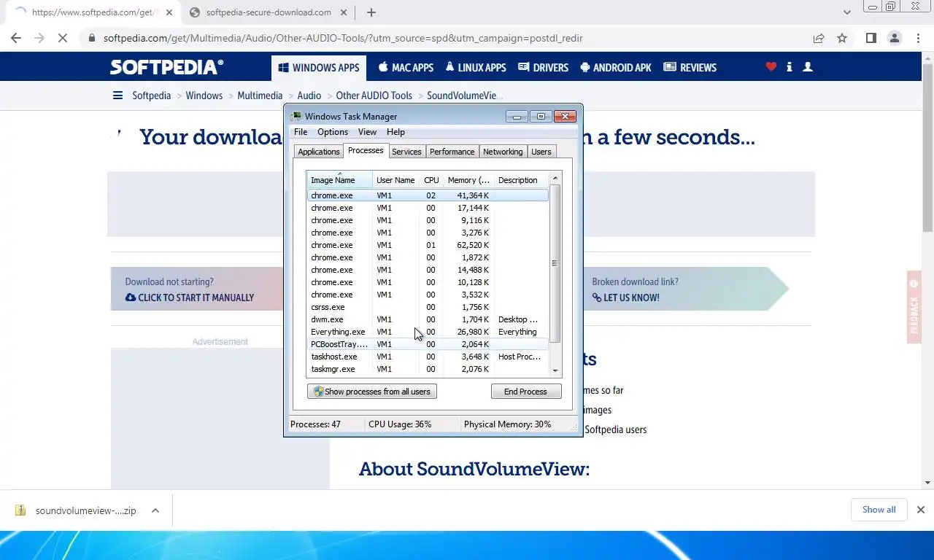Click the Let us know broken link
The width and height of the screenshot is (934, 560).
click(625, 297)
